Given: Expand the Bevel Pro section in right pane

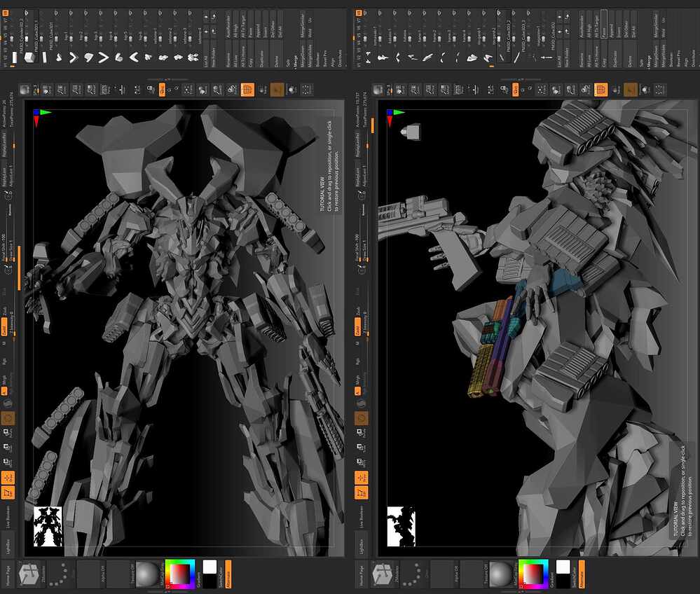Looking at the screenshot, I should click(x=678, y=58).
